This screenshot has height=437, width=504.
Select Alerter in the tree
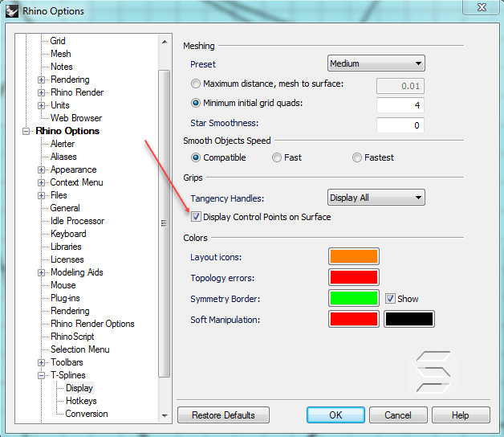(x=63, y=144)
